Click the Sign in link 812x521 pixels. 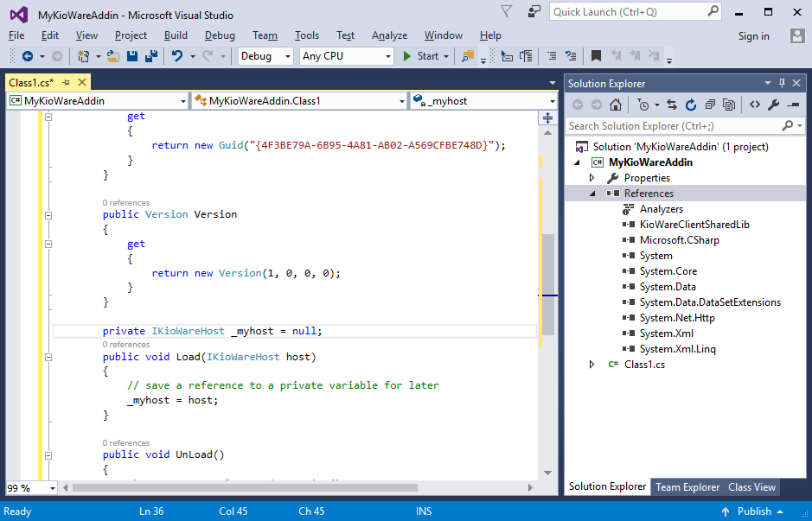(x=753, y=35)
